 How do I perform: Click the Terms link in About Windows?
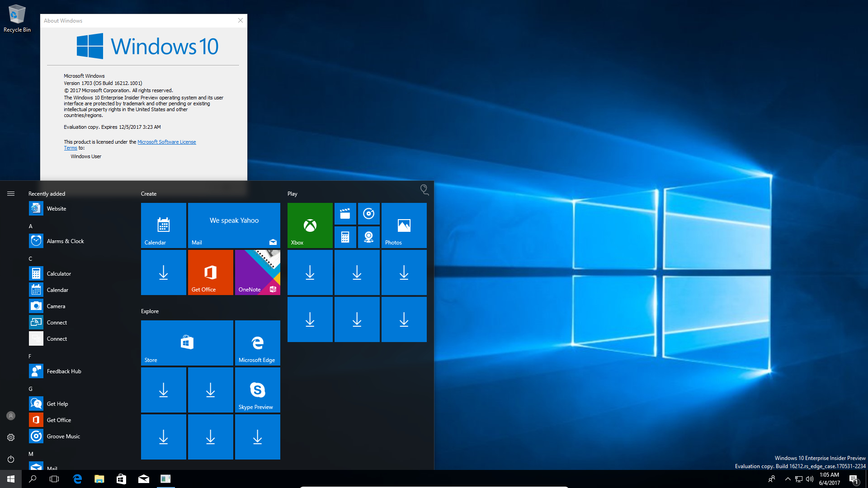(71, 148)
